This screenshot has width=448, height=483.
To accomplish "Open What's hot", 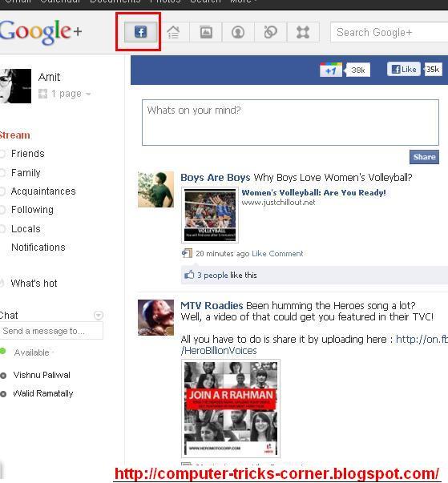I will 34,283.
